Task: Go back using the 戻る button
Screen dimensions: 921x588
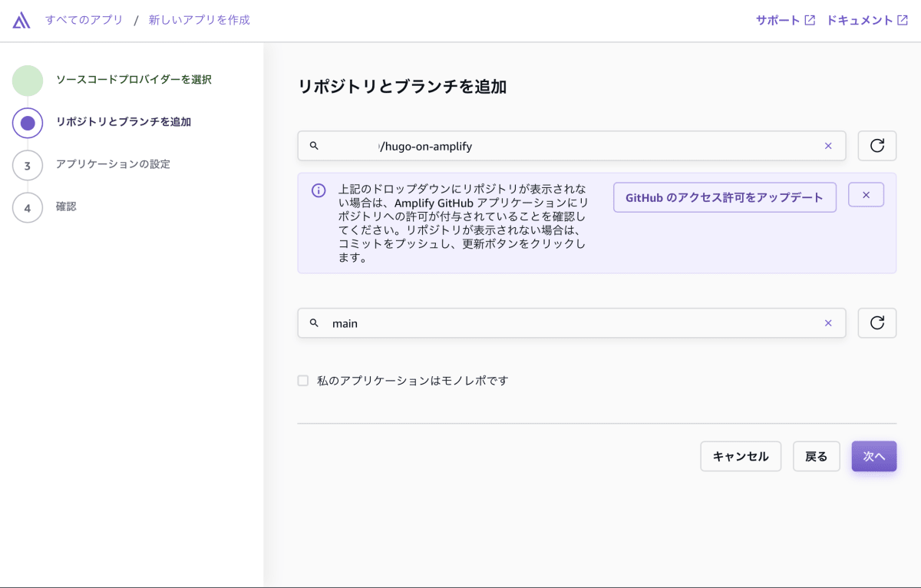Action: coord(816,456)
